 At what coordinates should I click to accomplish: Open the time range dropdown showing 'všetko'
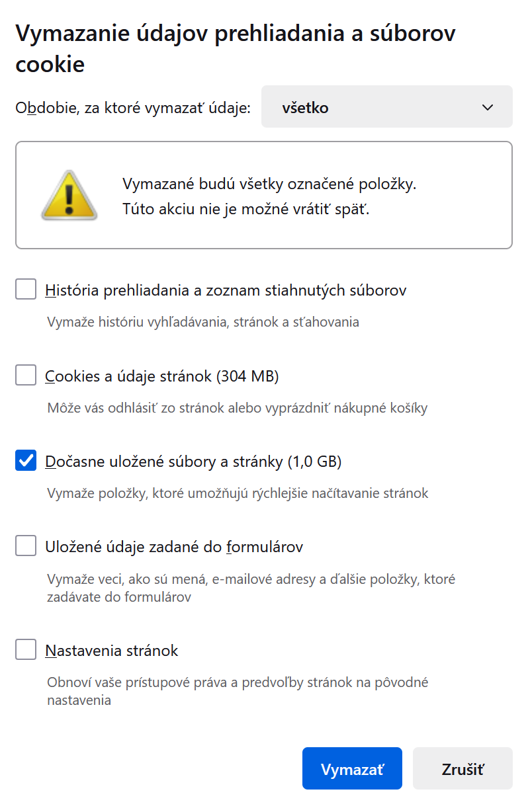[x=387, y=106]
